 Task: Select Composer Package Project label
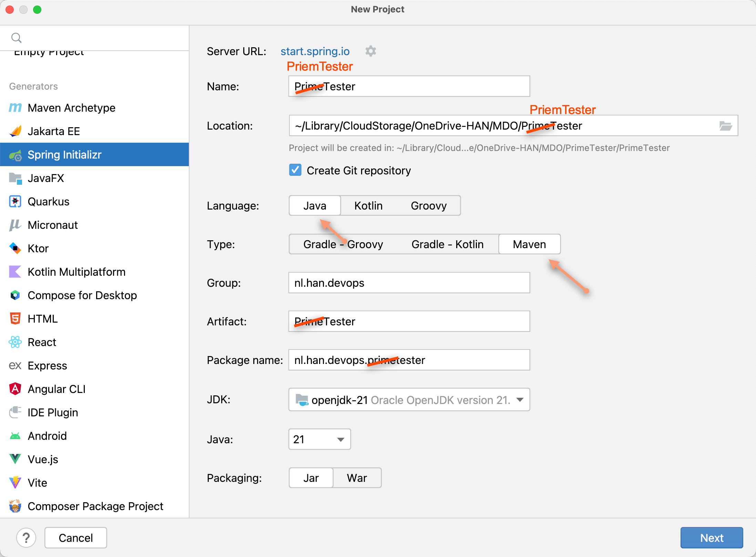96,506
